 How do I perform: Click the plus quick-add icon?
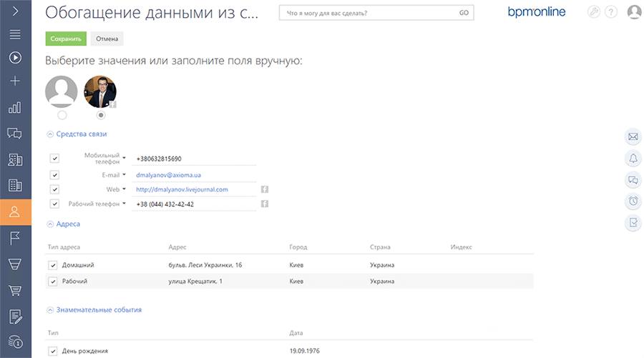[15, 81]
